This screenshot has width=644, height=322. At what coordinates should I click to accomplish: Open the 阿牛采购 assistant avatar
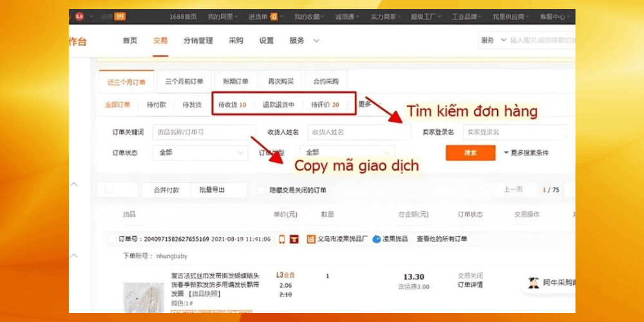533,282
